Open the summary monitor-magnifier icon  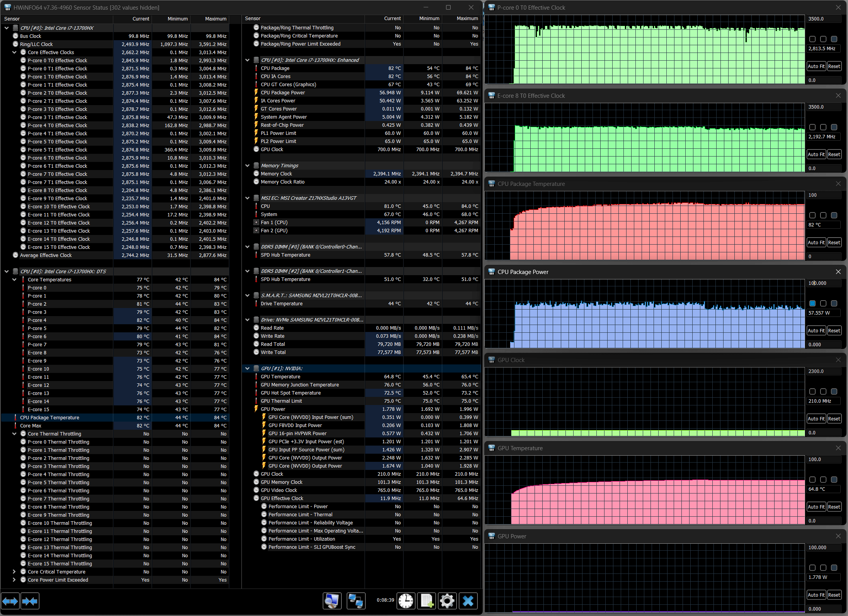coord(332,601)
